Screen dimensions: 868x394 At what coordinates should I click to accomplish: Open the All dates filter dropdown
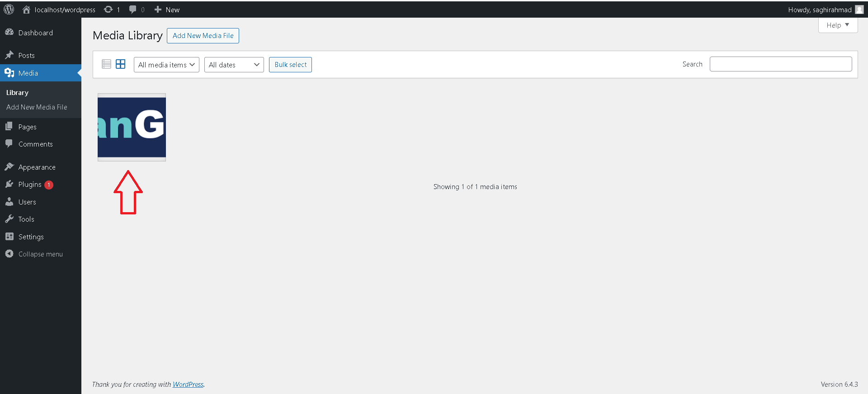(x=234, y=65)
